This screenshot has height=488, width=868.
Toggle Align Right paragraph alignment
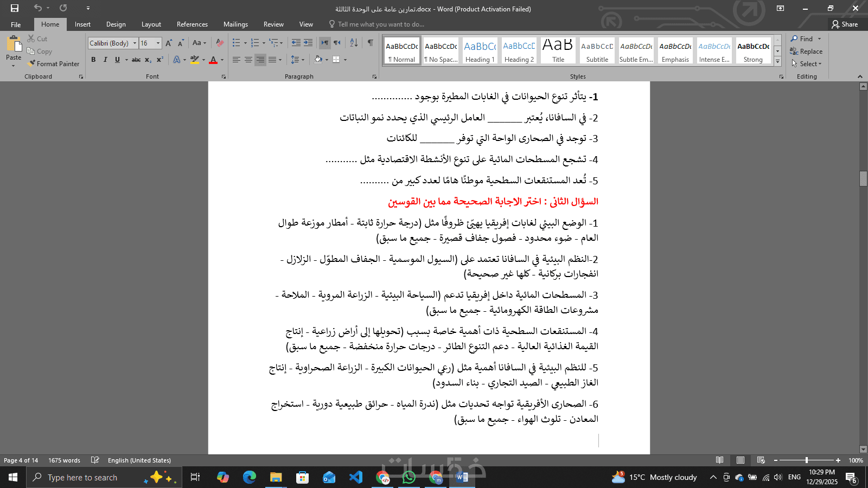coord(260,60)
